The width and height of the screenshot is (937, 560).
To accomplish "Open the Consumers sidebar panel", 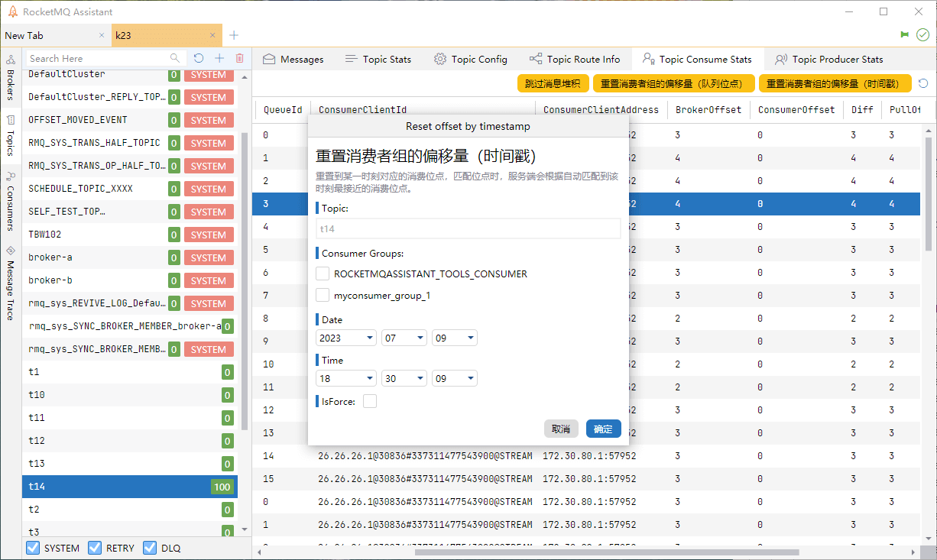I will 11,202.
